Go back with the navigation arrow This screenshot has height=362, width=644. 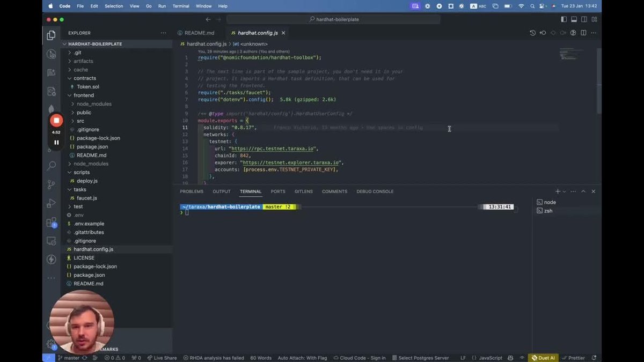208,19
